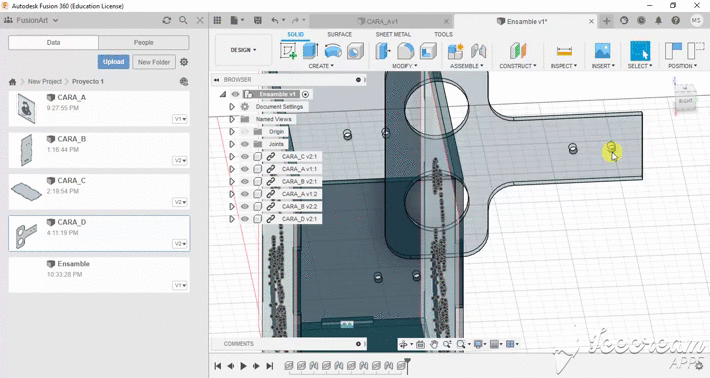Go to the home projects icon
This screenshot has width=710, height=378.
pos(13,81)
